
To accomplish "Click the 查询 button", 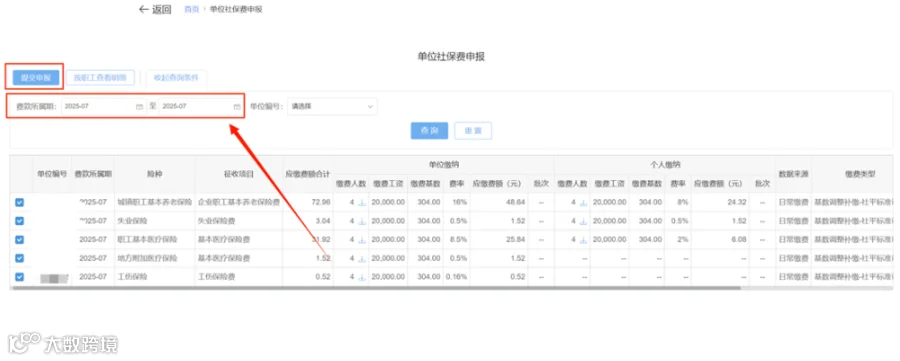I will (429, 131).
